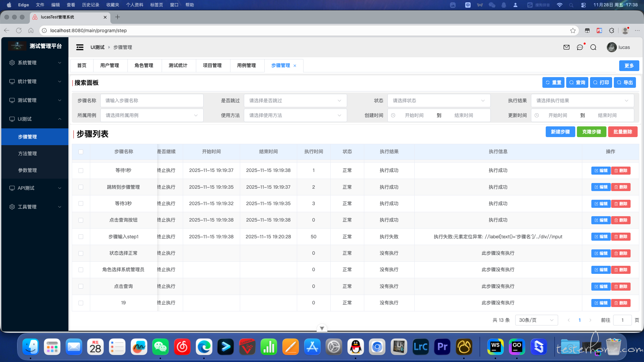This screenshot has width=644, height=362.
Task: Click the sidebar collapse hamburger icon
Action: [80, 47]
